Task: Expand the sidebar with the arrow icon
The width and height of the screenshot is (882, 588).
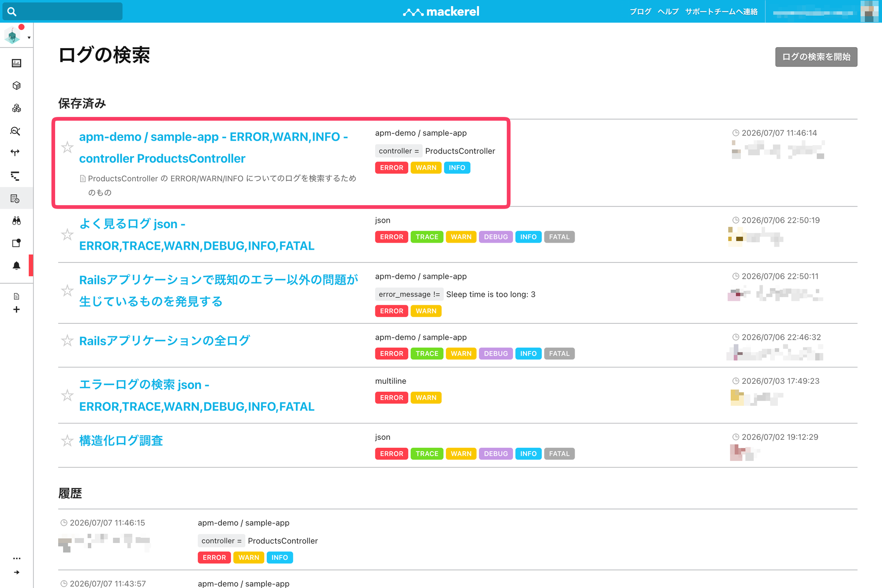Action: (x=17, y=573)
